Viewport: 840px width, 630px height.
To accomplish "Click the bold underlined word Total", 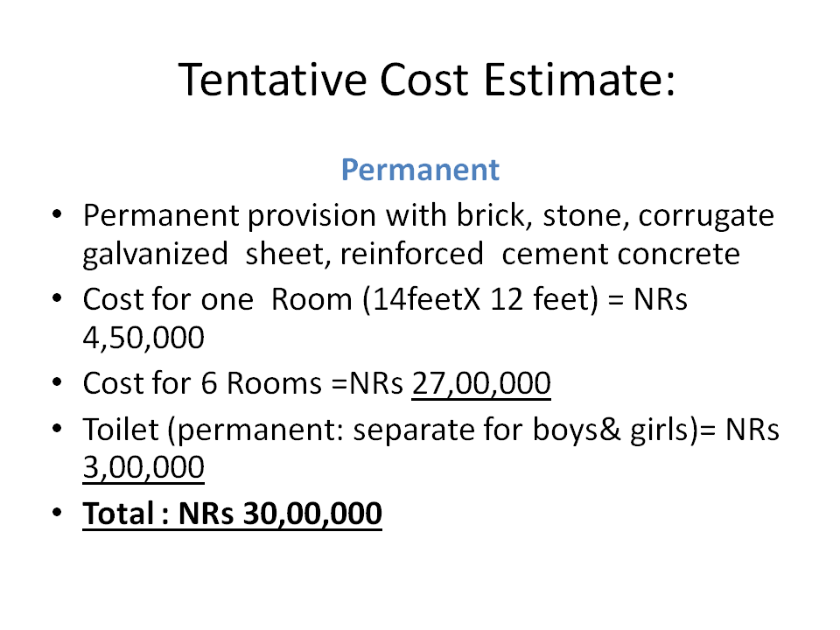I will pos(118,514).
